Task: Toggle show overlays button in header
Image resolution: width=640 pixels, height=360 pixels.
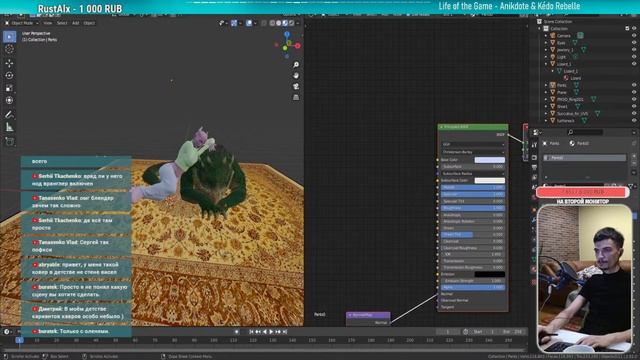Action: pyautogui.click(x=249, y=23)
